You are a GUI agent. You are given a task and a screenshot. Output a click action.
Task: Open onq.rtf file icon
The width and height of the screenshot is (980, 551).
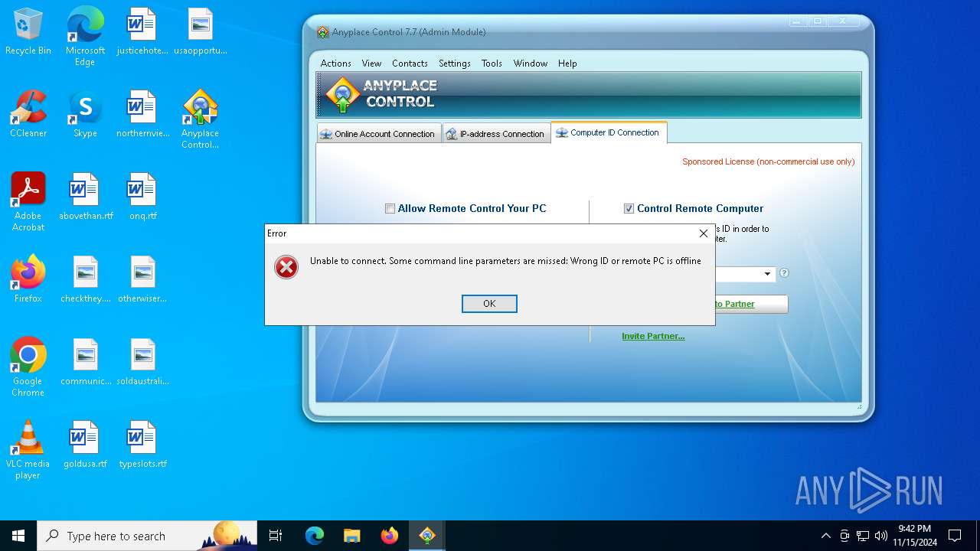142,197
